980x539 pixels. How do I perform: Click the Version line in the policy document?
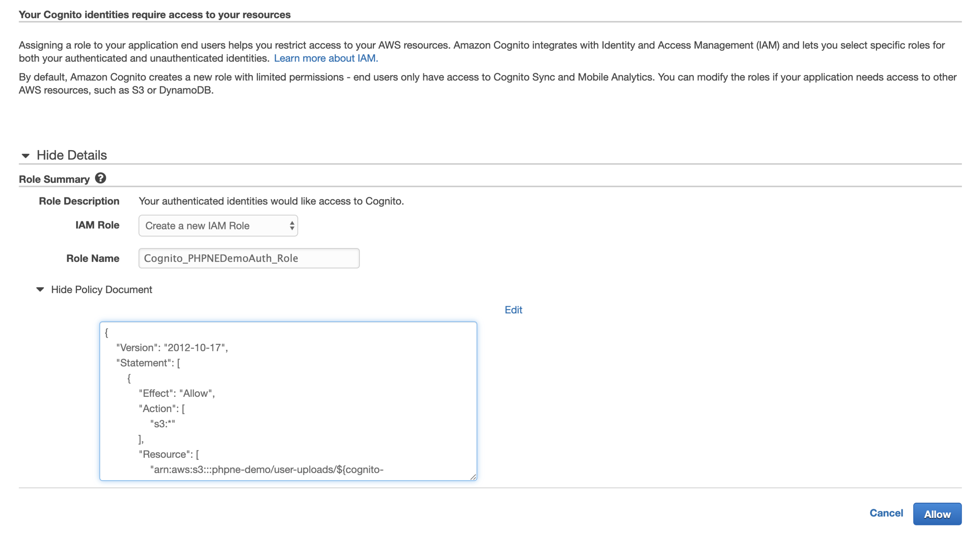[172, 347]
